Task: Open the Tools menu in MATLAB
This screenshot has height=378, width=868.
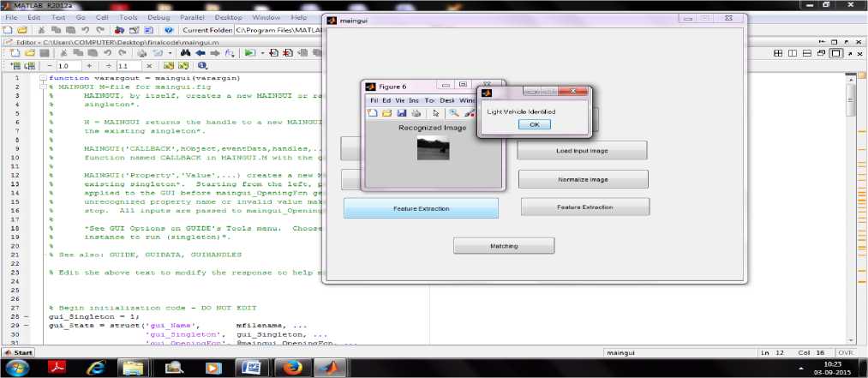Action: [x=129, y=18]
